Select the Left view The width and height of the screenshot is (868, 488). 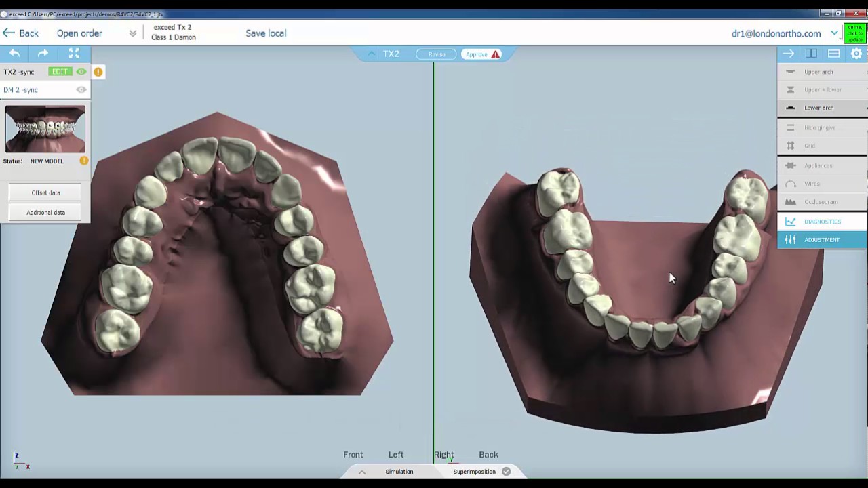396,455
